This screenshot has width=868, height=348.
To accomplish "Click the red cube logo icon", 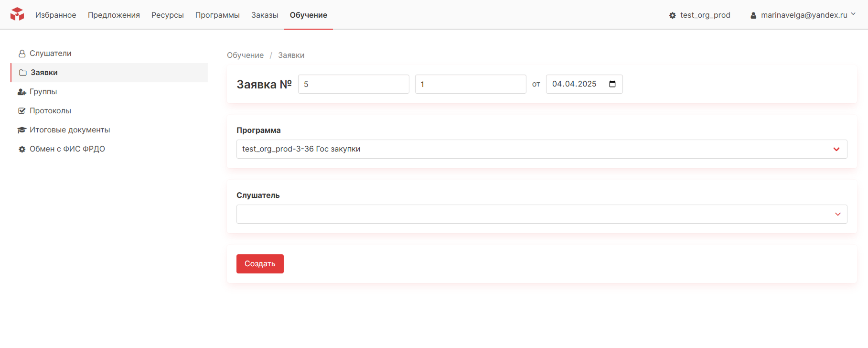I will coord(17,14).
